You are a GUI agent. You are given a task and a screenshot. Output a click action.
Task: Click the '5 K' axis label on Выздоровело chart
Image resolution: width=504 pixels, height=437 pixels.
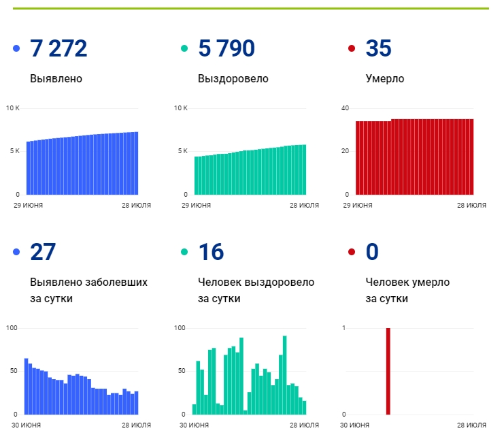[x=183, y=151]
